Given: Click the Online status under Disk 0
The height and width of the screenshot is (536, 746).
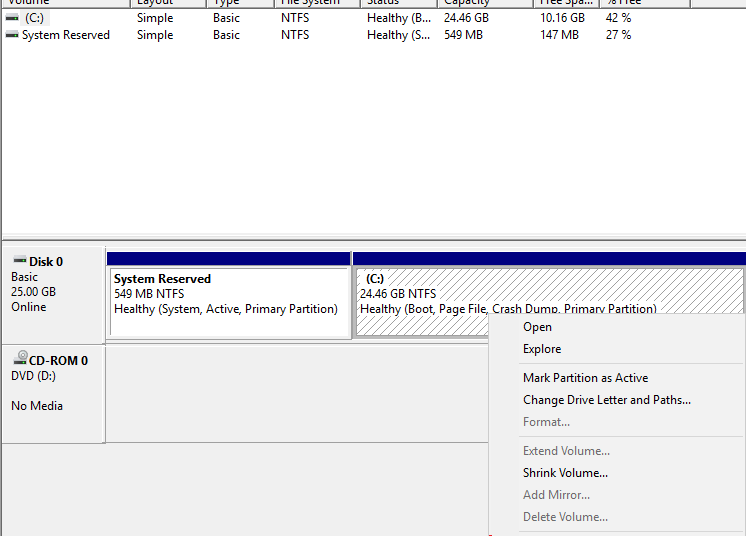Looking at the screenshot, I should pyautogui.click(x=29, y=307).
